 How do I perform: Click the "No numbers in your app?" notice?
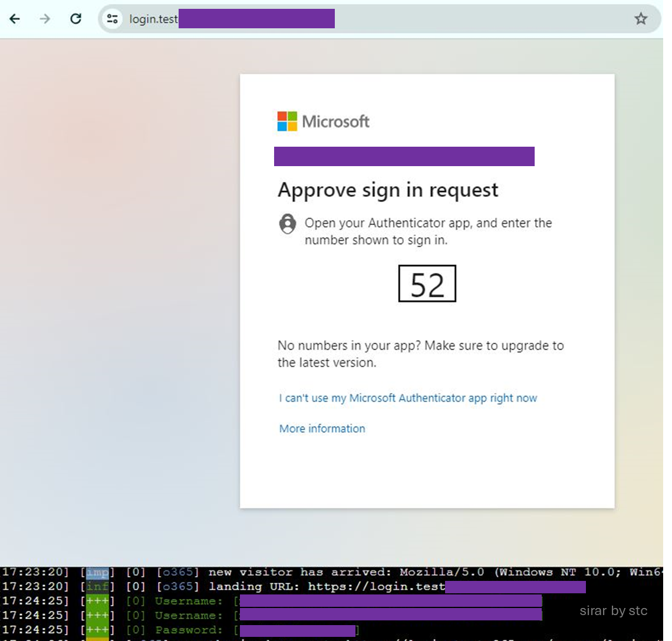click(x=421, y=354)
